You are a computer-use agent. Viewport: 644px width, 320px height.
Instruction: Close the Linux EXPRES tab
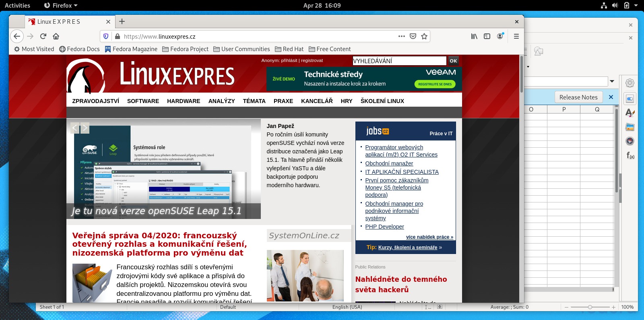pyautogui.click(x=108, y=22)
